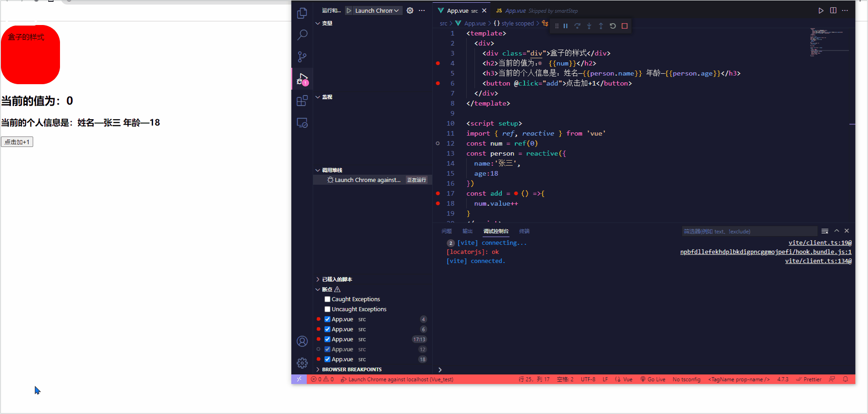Switch to the 输出 tab

click(x=467, y=231)
